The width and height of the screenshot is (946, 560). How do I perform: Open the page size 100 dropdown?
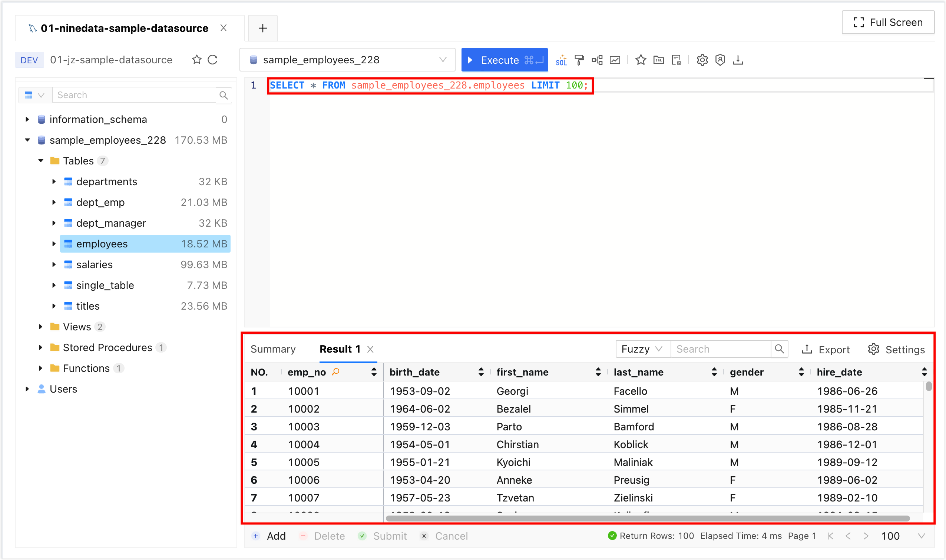[x=903, y=536]
